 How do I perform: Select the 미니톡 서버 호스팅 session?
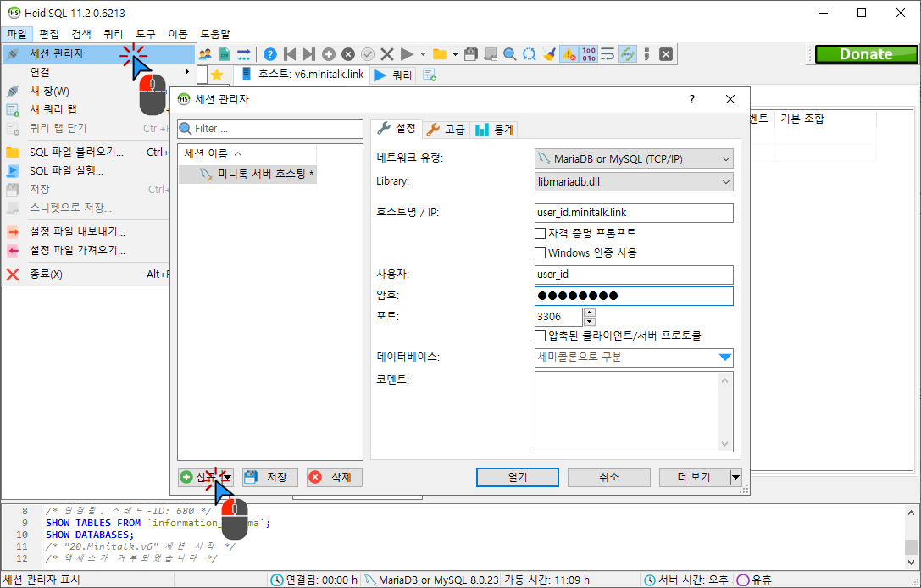[x=248, y=174]
